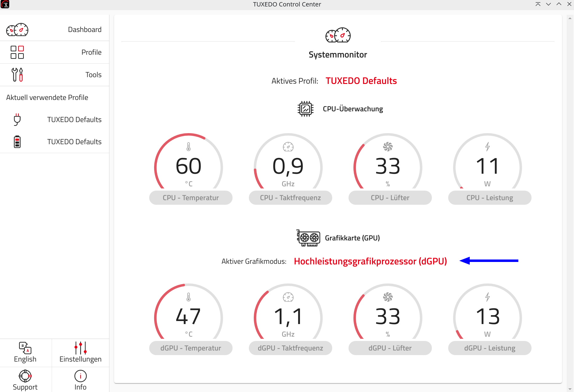Click the Systemmonitor gauges icon at top
Image resolution: width=574 pixels, height=392 pixels.
click(x=338, y=35)
